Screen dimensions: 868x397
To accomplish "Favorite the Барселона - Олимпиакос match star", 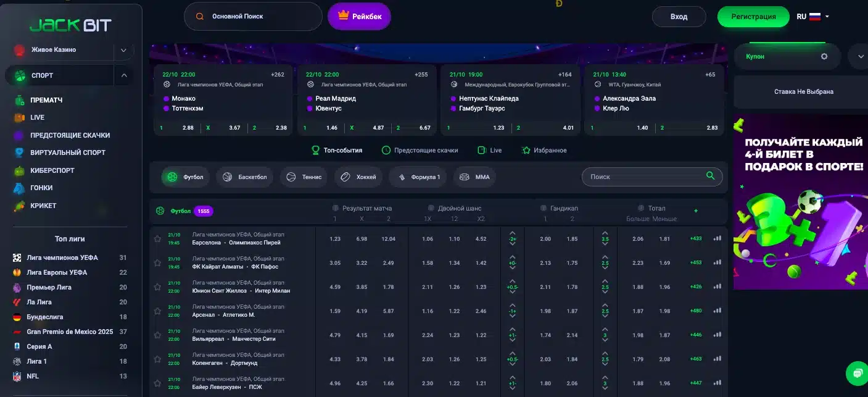I will tap(157, 238).
